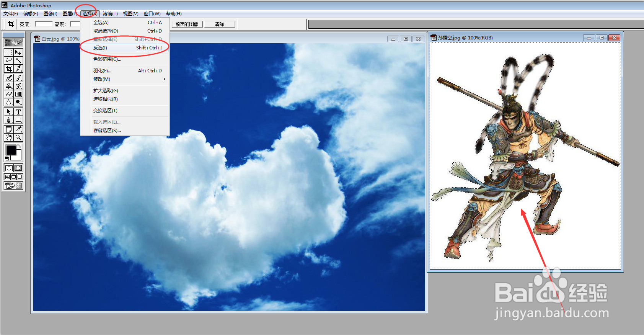Select the Eraser tool

point(9,94)
